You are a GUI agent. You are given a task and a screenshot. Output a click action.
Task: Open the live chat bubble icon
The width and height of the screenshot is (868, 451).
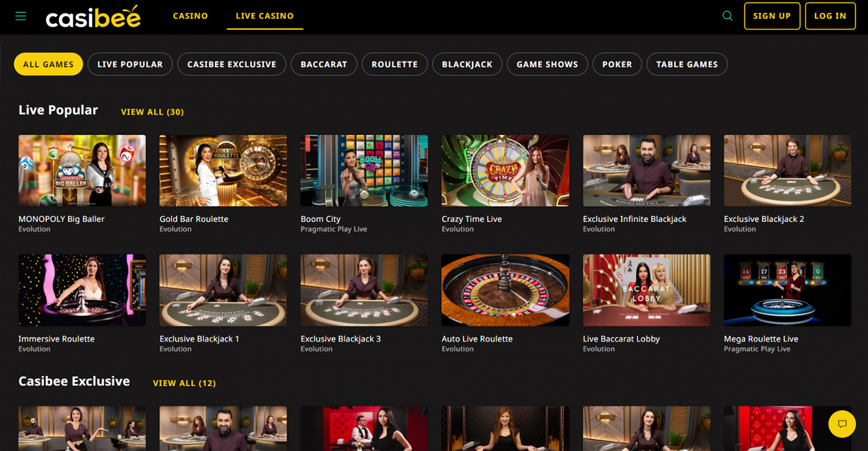[x=842, y=424]
